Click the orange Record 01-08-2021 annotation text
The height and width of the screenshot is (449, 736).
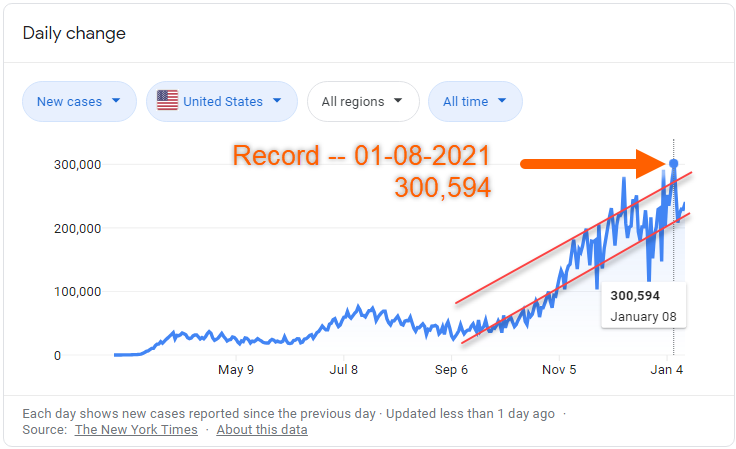tap(361, 156)
